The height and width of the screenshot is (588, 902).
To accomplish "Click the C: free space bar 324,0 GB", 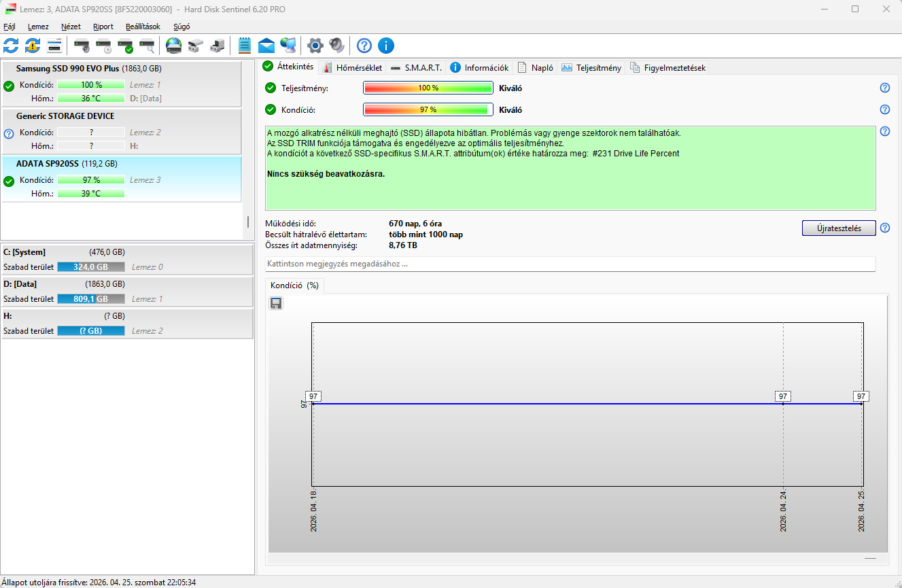I will point(91,267).
